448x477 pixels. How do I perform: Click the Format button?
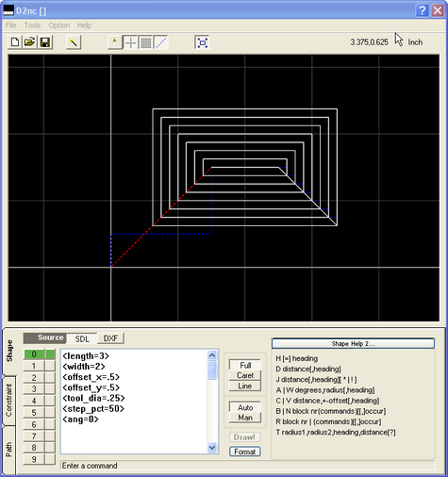click(245, 452)
